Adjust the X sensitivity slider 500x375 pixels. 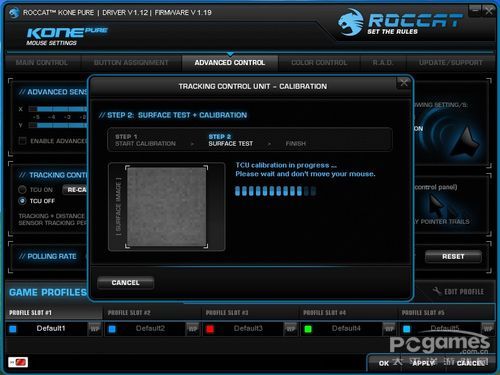(58, 109)
